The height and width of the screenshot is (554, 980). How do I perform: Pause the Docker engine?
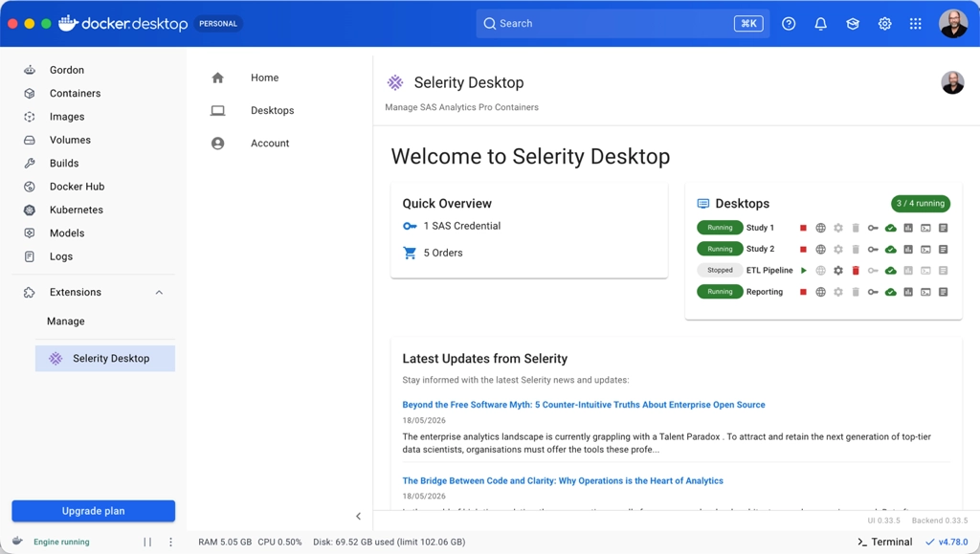coord(147,543)
